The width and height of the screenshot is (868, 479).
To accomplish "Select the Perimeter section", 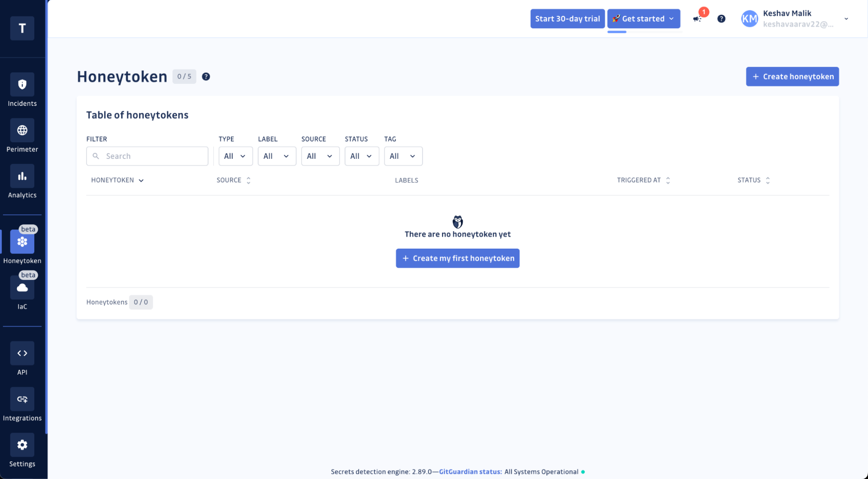I will click(22, 135).
